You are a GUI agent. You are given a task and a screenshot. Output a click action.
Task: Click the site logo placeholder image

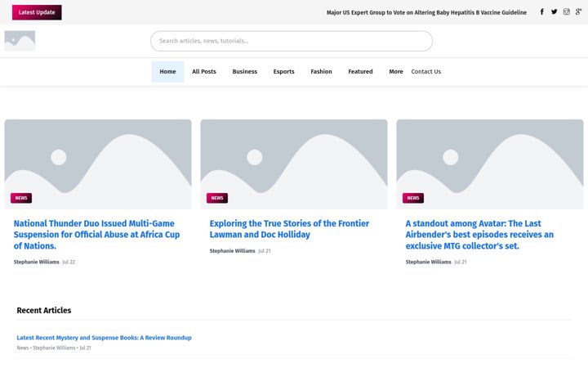click(x=20, y=41)
